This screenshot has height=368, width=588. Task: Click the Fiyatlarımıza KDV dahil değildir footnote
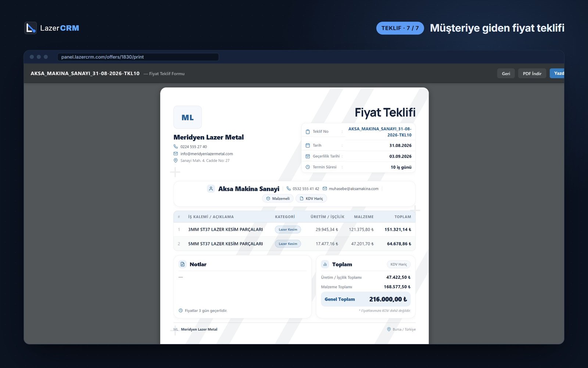point(385,311)
